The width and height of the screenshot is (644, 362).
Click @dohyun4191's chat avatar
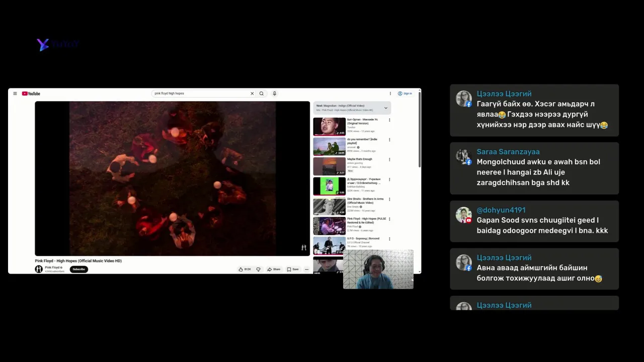(x=463, y=215)
